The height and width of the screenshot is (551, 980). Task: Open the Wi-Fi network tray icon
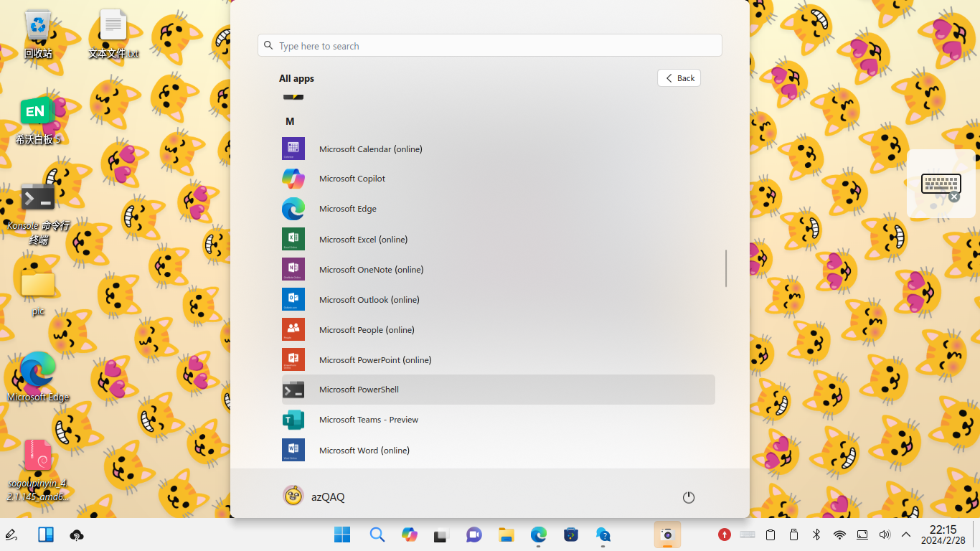coord(839,534)
